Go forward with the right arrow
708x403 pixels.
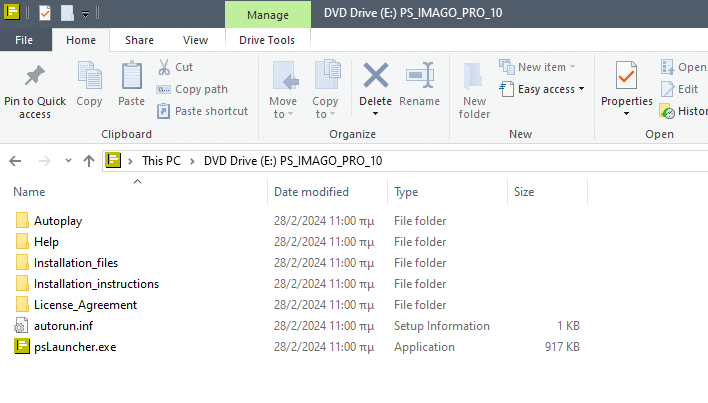45,161
